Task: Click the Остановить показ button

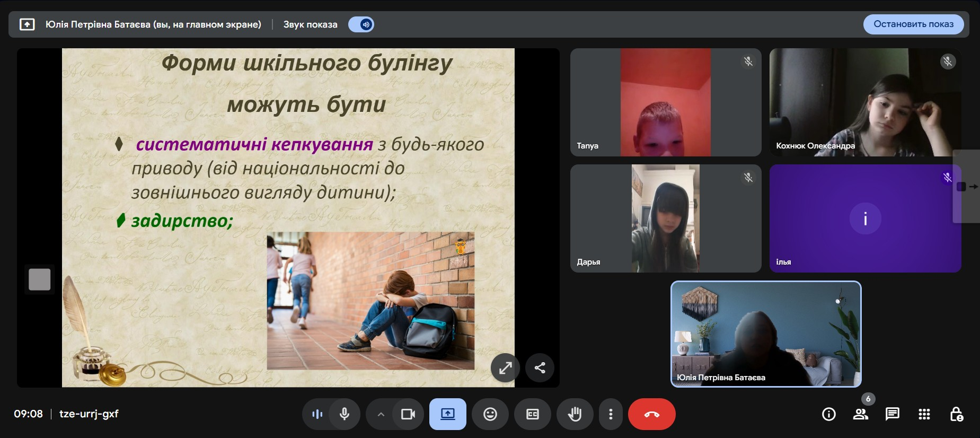Action: pyautogui.click(x=913, y=24)
